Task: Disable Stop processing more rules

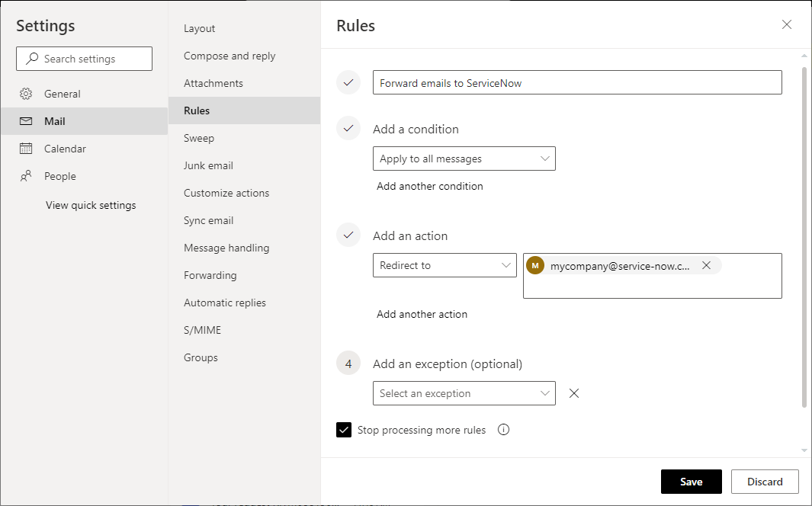Action: click(x=344, y=430)
